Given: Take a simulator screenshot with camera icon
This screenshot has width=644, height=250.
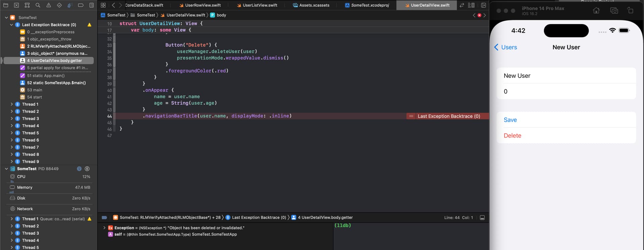Looking at the screenshot, I should 614,11.
